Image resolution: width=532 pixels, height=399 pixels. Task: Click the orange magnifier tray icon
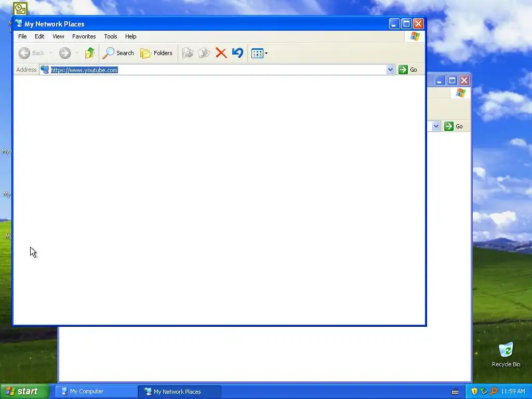click(494, 391)
